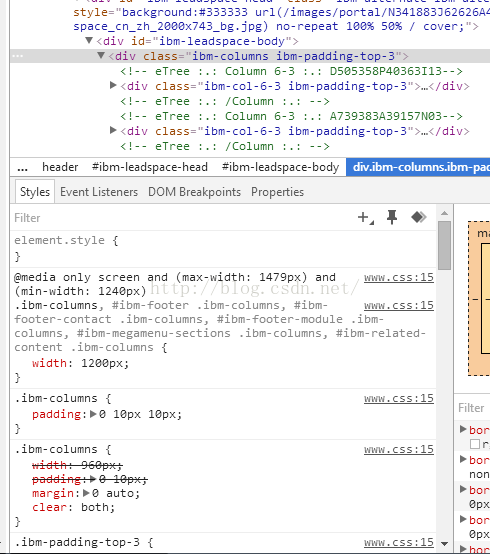
Task: Open www.css:15 link for .ibm-padding-top-3
Action: (399, 542)
